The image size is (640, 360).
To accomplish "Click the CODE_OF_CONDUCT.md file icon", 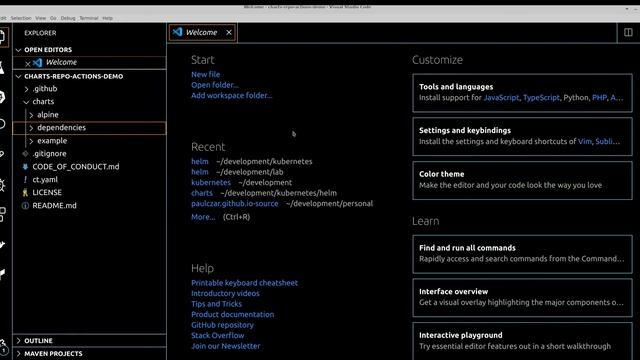I will click(25, 167).
